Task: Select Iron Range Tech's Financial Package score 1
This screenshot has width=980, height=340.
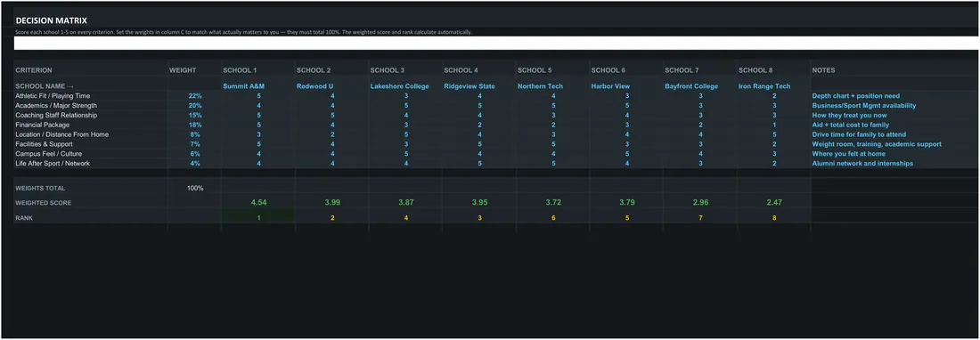Action: pos(774,125)
